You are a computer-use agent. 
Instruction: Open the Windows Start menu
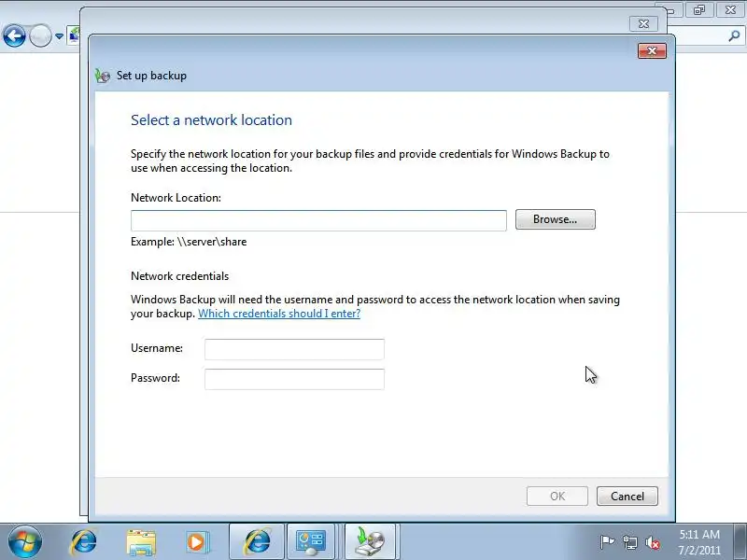(25, 542)
